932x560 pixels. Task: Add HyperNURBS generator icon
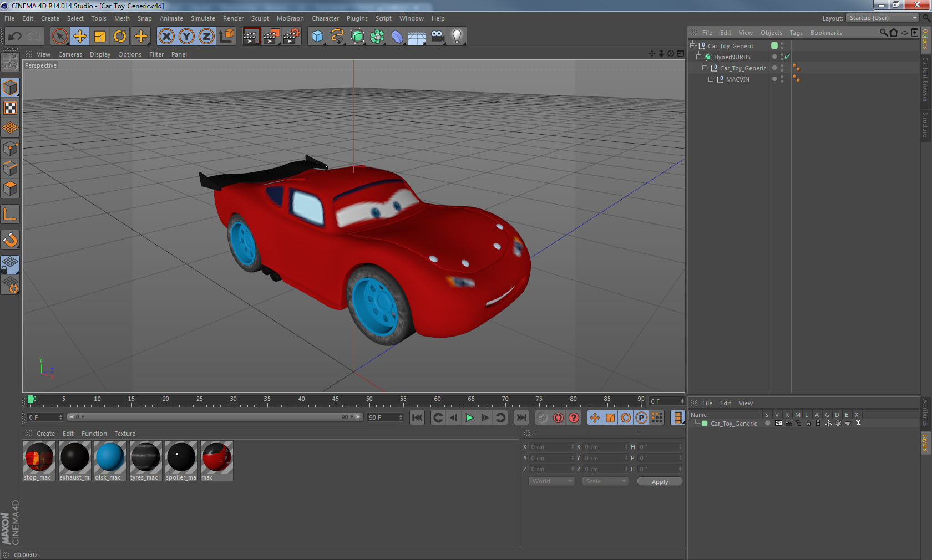point(357,37)
